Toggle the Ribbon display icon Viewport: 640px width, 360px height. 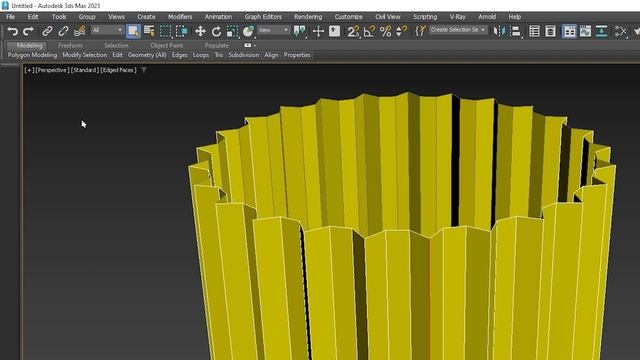tap(569, 31)
